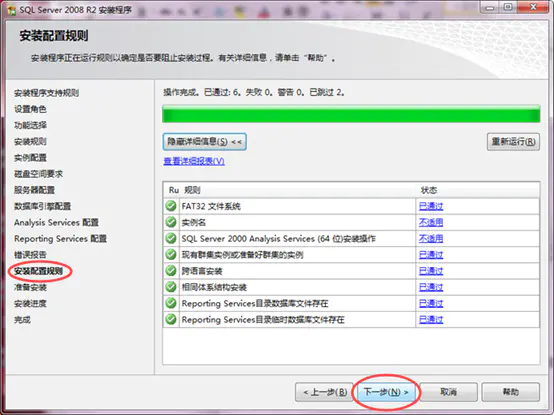Select 服务器配置 step in sidebar
This screenshot has width=554, height=415.
tap(34, 190)
